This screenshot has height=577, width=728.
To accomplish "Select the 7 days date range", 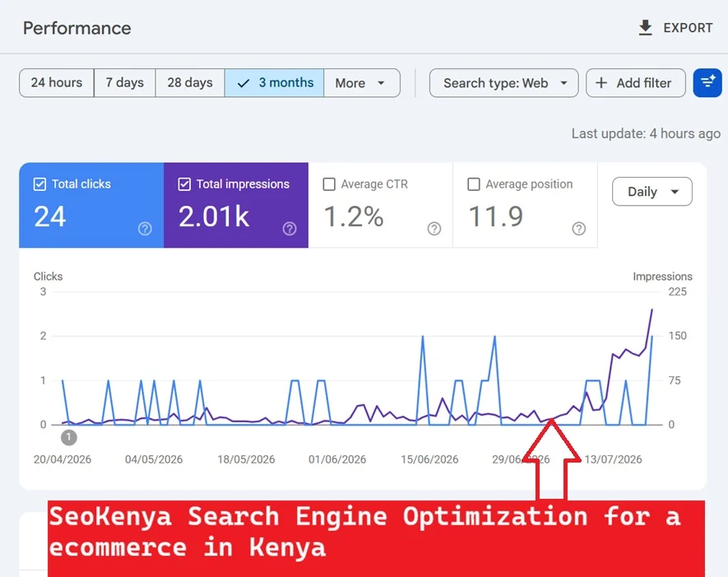I will click(x=124, y=82).
